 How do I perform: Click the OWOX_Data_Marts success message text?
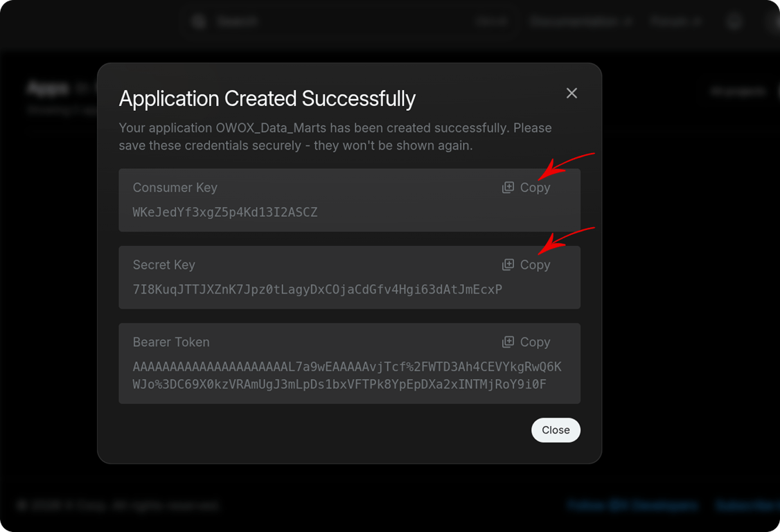(x=335, y=137)
